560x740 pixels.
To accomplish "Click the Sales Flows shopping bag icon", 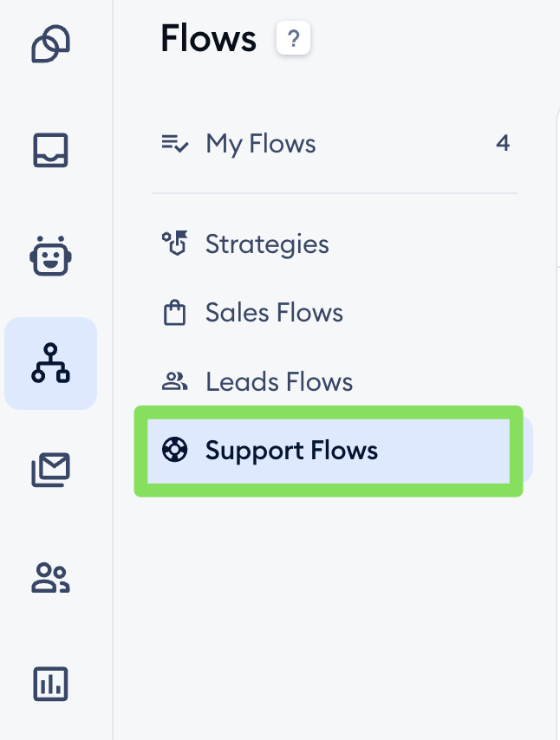I will tap(175, 313).
